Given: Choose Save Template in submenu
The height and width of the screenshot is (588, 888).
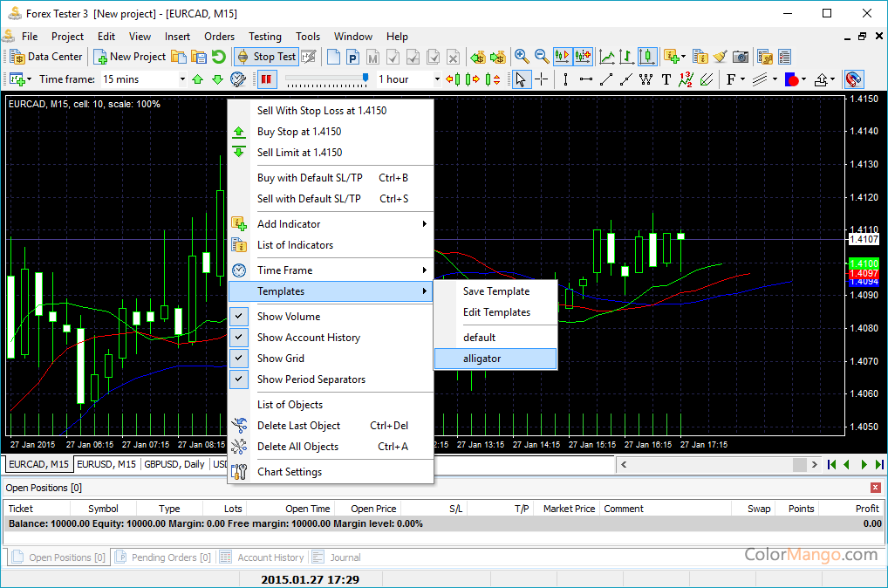Looking at the screenshot, I should (495, 291).
